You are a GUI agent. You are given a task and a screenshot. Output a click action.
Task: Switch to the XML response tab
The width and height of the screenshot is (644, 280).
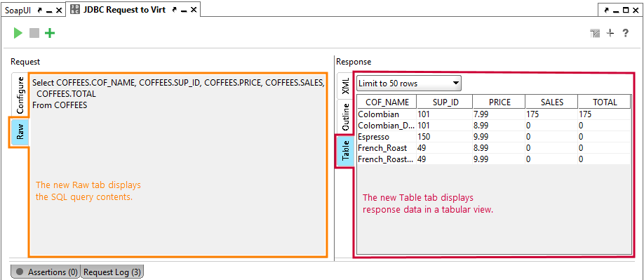tap(345, 86)
